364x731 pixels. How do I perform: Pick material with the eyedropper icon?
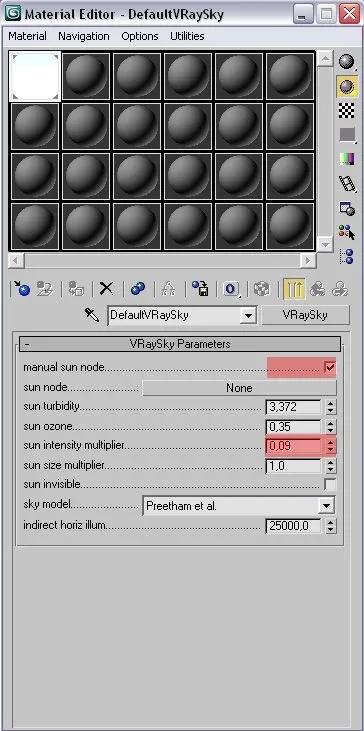(x=92, y=316)
